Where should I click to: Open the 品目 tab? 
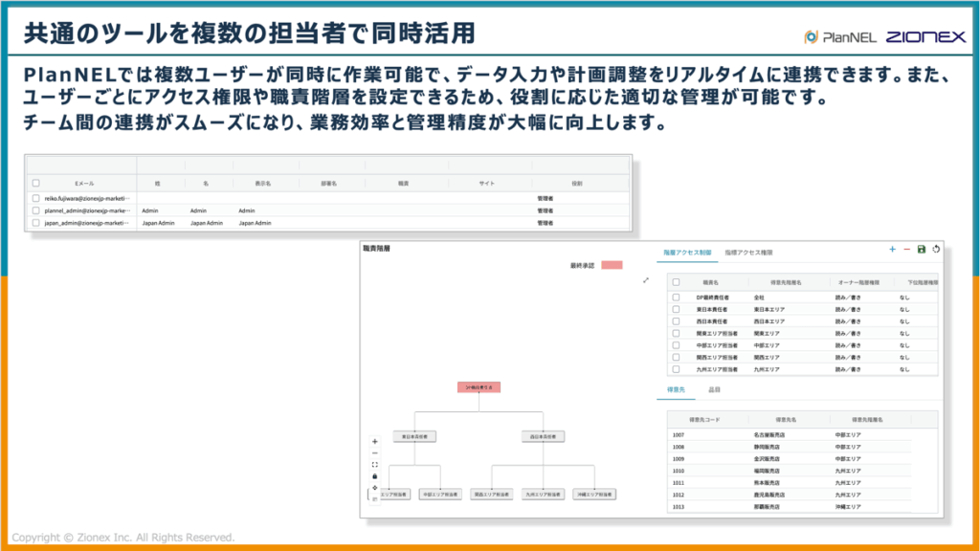(x=714, y=389)
